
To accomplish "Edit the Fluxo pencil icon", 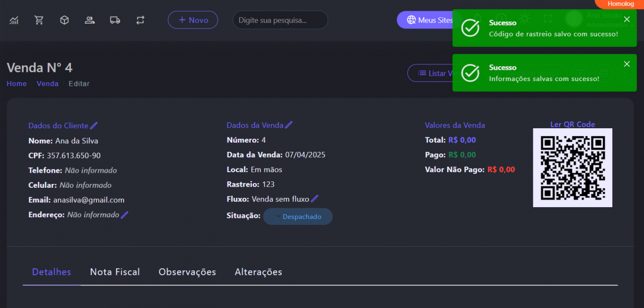I will [x=315, y=199].
